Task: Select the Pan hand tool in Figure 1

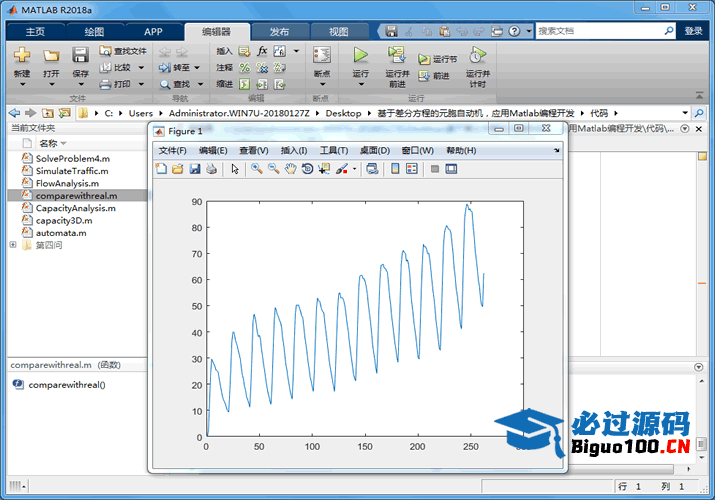Action: click(290, 169)
